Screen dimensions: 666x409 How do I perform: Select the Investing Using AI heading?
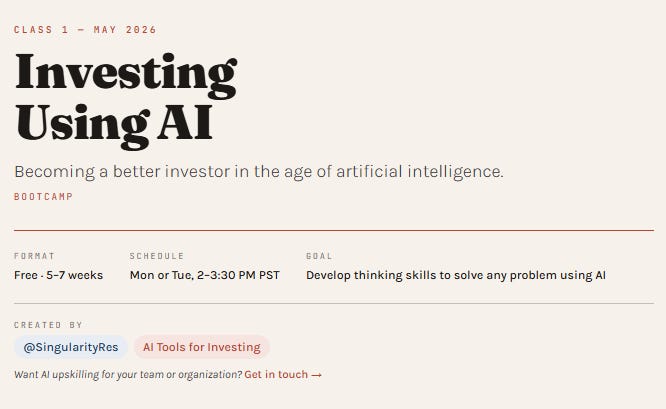(x=126, y=101)
